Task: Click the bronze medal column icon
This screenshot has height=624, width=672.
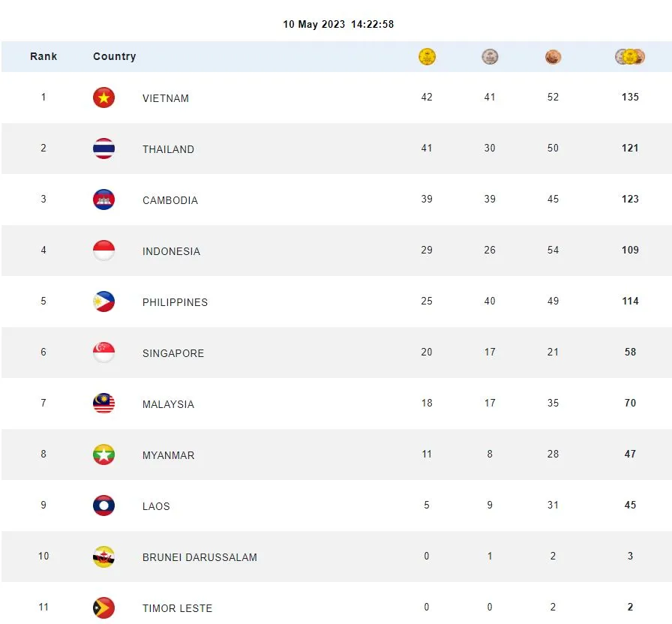Action: [553, 56]
